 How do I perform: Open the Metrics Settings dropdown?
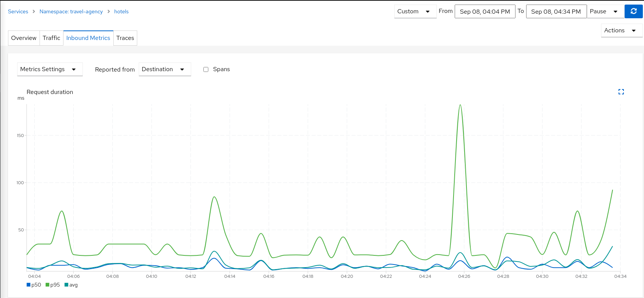tap(50, 69)
